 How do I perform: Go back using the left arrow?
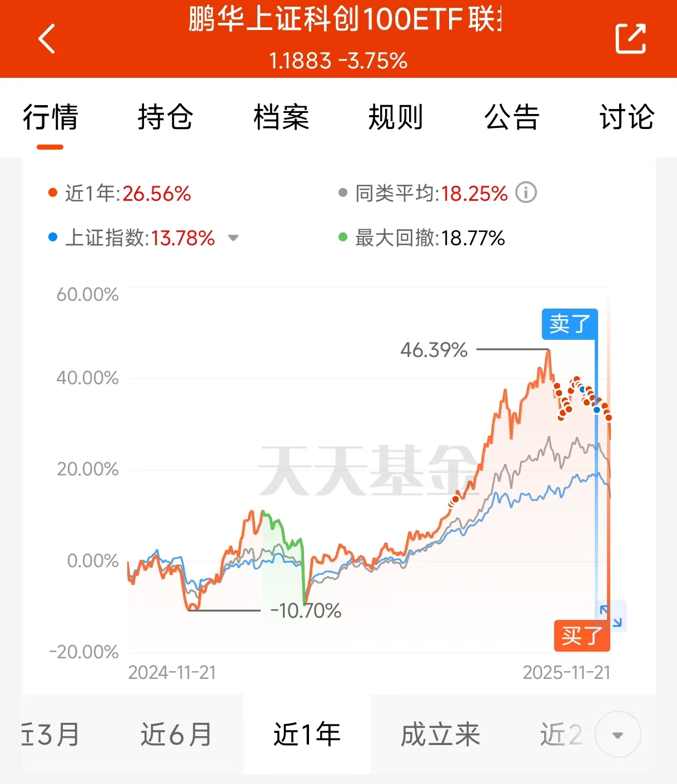(47, 38)
